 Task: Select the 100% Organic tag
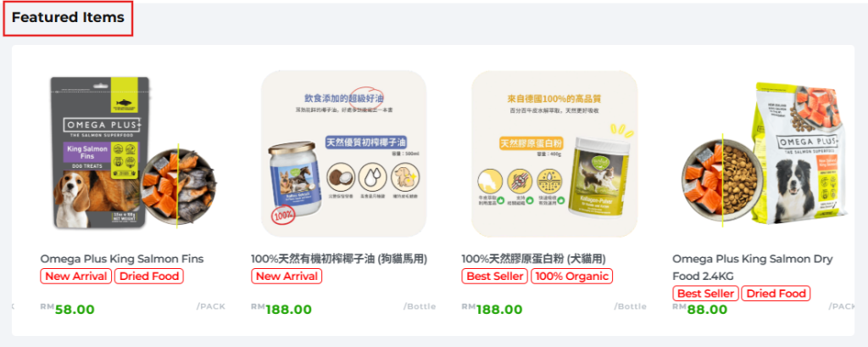click(x=572, y=276)
